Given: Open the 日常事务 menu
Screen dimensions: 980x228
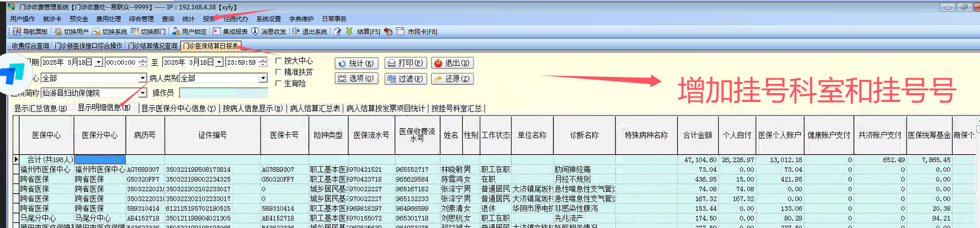Looking at the screenshot, I should 334,19.
